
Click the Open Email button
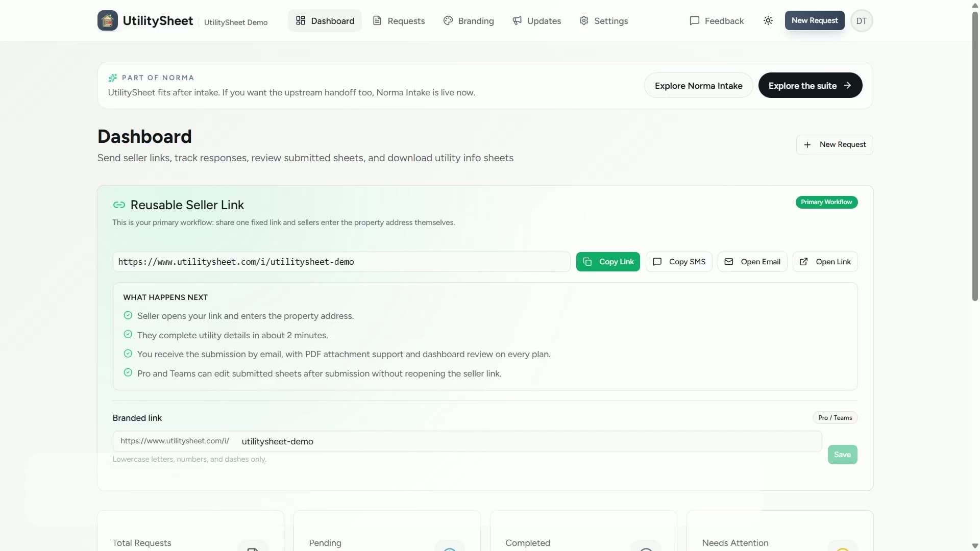point(752,262)
